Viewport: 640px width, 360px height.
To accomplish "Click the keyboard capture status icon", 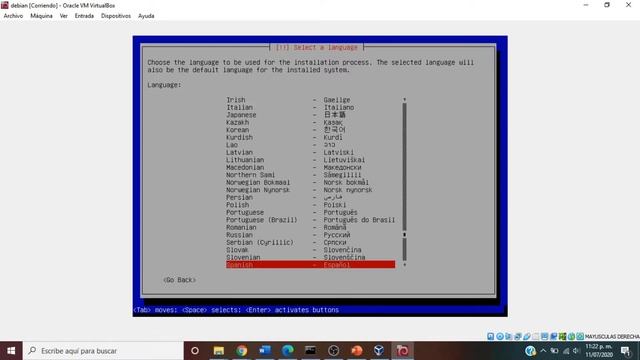I will tap(580, 336).
